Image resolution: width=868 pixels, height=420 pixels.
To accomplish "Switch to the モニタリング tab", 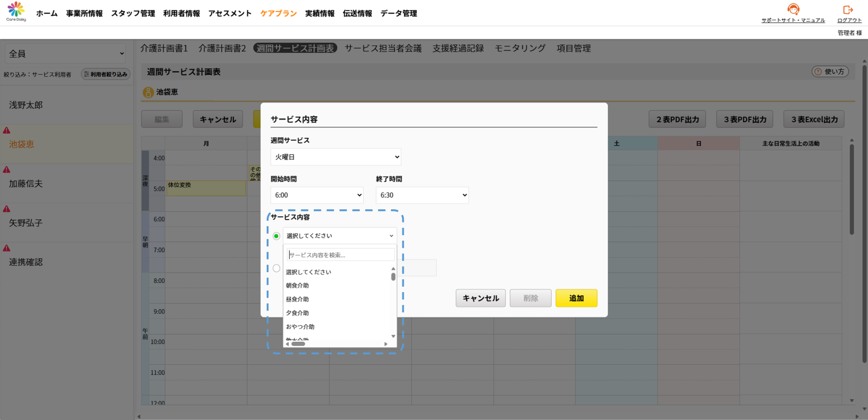I will click(520, 48).
